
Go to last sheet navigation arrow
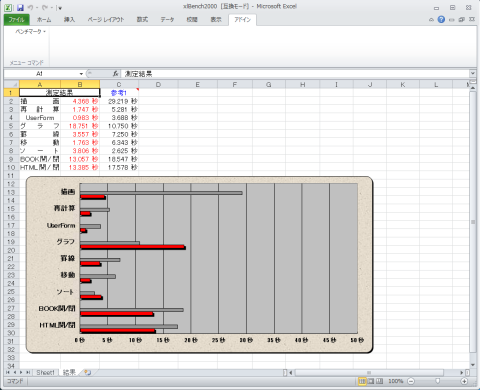point(28,372)
